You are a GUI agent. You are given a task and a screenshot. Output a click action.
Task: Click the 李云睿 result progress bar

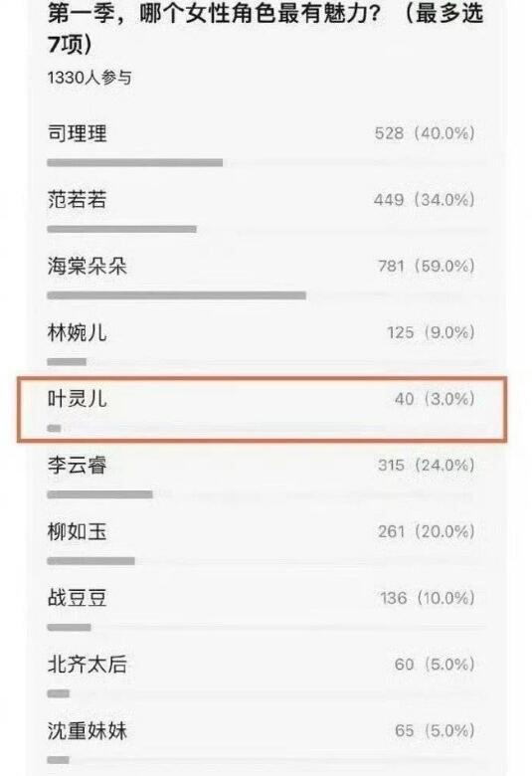click(100, 494)
